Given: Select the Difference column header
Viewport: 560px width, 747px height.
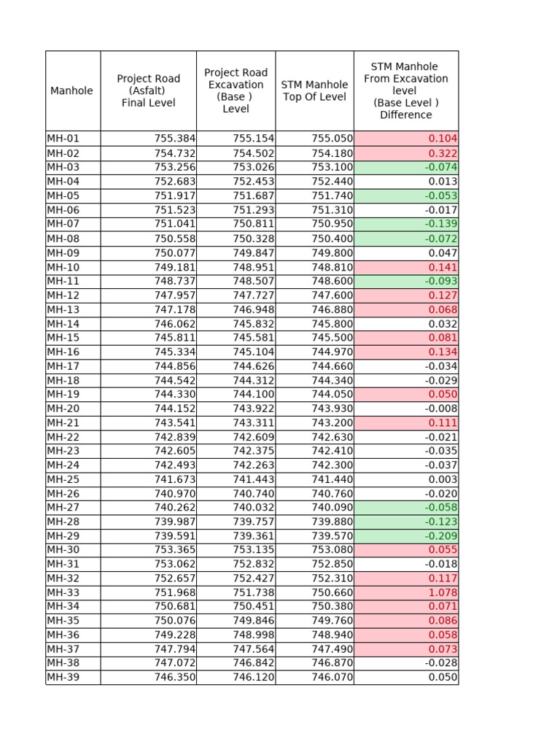Looking at the screenshot, I should (406, 91).
